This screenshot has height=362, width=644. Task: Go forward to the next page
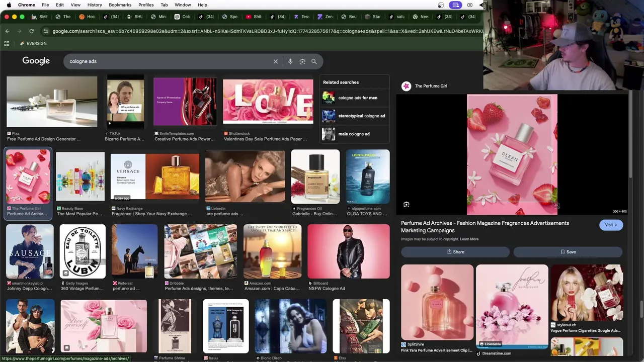(19, 31)
